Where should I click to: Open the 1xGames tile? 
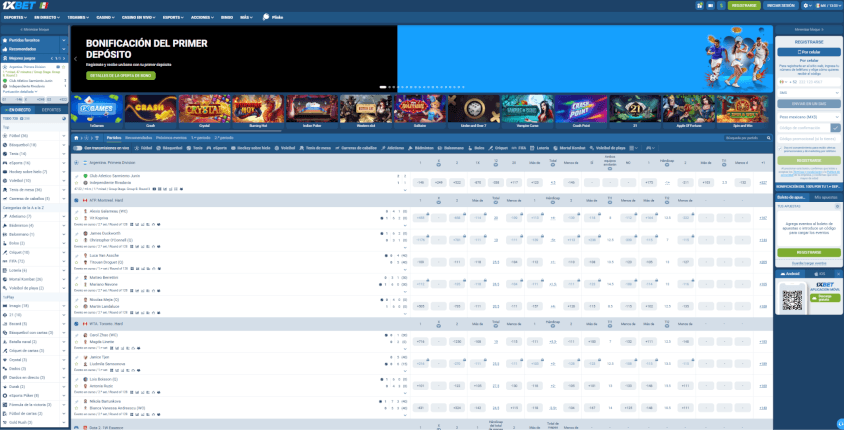[x=97, y=111]
